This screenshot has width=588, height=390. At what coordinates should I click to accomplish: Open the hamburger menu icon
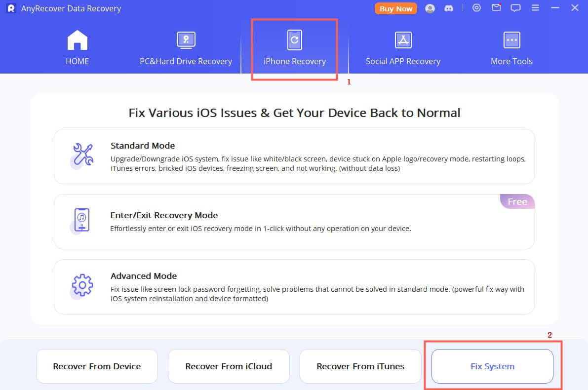[535, 7]
